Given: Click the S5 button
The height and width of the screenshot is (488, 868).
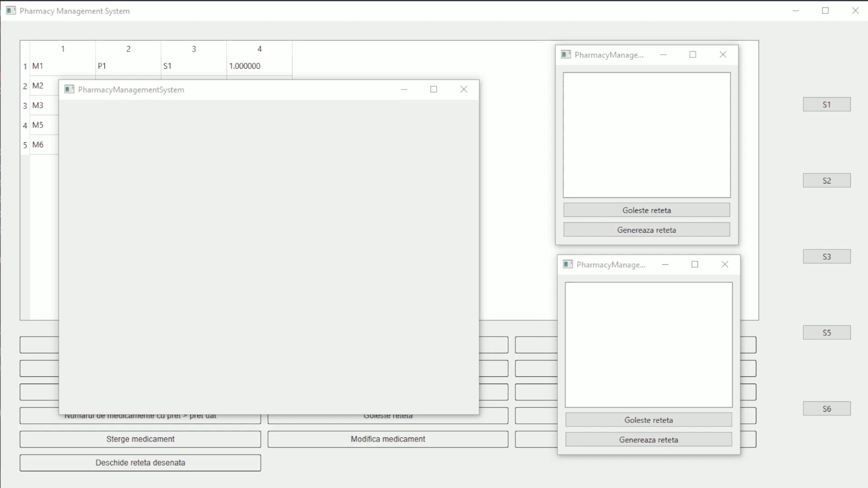Looking at the screenshot, I should tap(826, 333).
